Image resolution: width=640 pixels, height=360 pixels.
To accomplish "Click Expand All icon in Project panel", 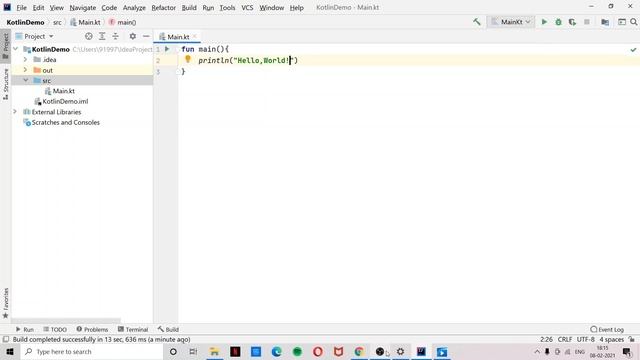I will [102, 36].
